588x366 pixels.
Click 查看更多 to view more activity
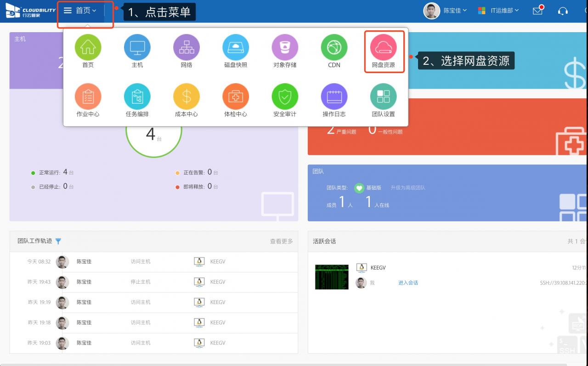pos(281,241)
